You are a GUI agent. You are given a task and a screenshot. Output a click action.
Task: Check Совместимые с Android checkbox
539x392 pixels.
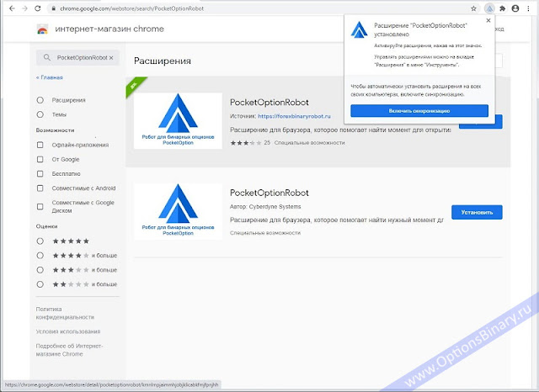pos(40,188)
